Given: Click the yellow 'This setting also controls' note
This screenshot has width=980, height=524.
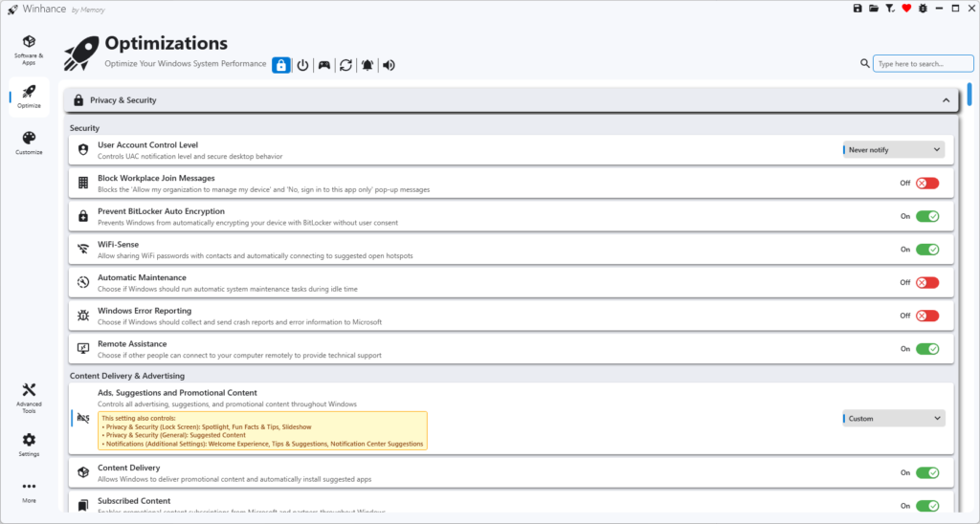Looking at the screenshot, I should 262,431.
